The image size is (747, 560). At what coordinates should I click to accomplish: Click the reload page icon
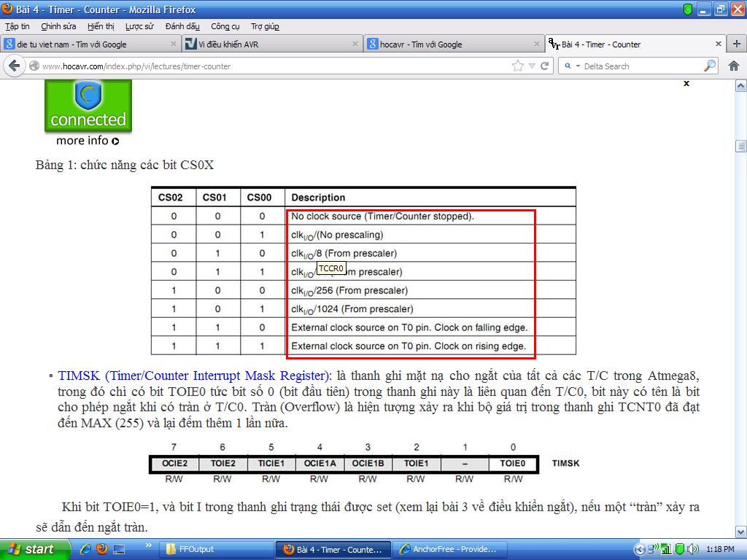[545, 66]
